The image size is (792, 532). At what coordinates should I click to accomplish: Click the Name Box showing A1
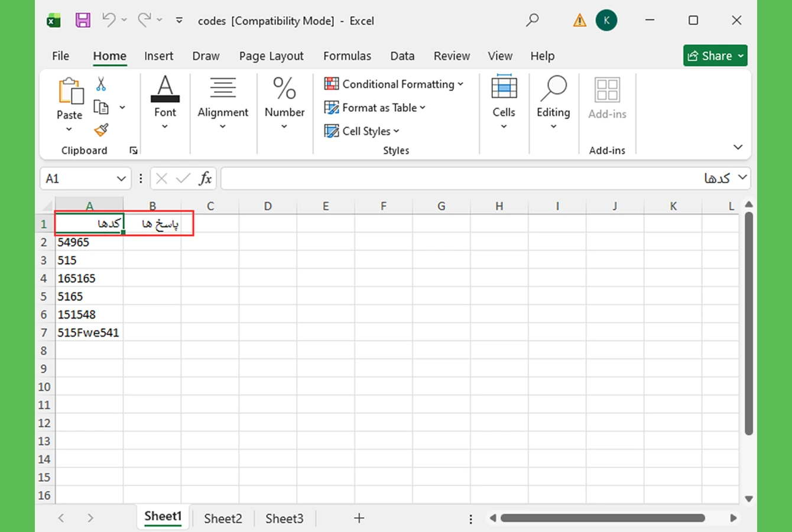pyautogui.click(x=78, y=179)
